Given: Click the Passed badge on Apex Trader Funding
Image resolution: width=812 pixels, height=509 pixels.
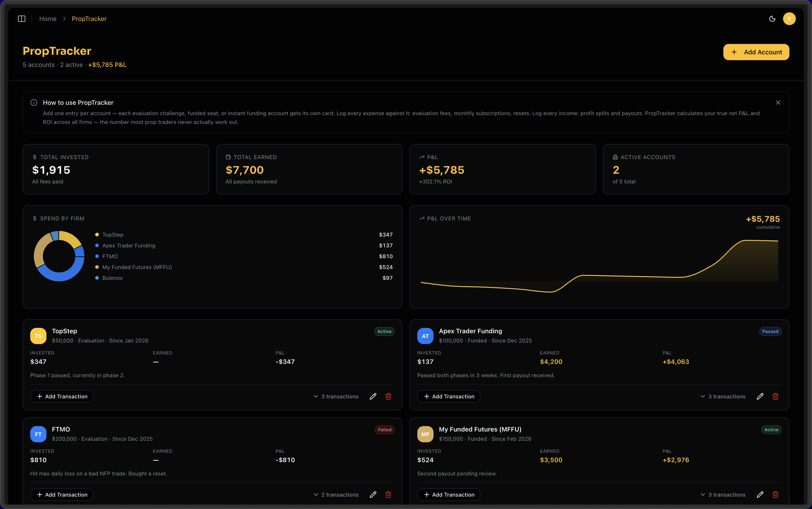Looking at the screenshot, I should click(770, 331).
